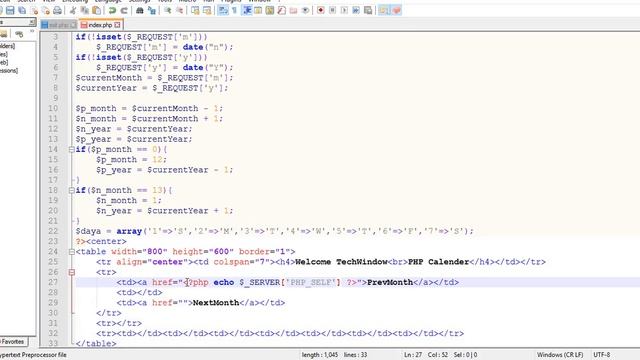
Task: Click the Windows (CR LF) status bar entry
Action: pyautogui.click(x=560, y=355)
